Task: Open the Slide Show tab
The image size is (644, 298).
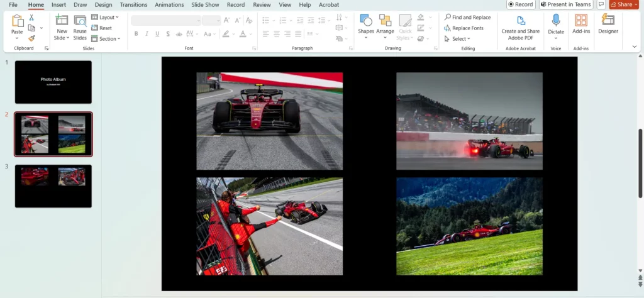Action: [x=205, y=4]
